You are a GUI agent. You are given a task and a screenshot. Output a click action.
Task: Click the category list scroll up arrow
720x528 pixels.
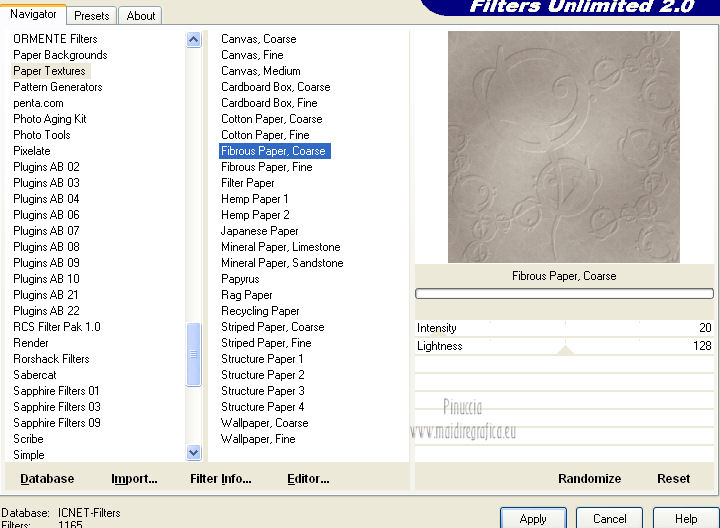point(194,40)
